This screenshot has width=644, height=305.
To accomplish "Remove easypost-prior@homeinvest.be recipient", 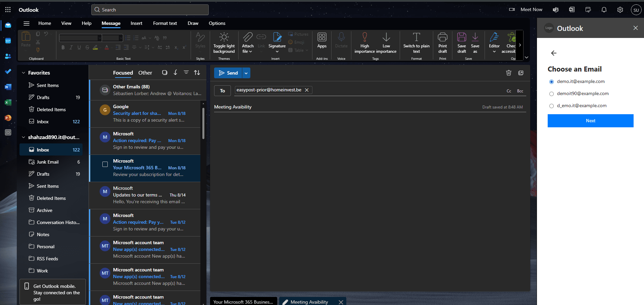I will point(307,90).
